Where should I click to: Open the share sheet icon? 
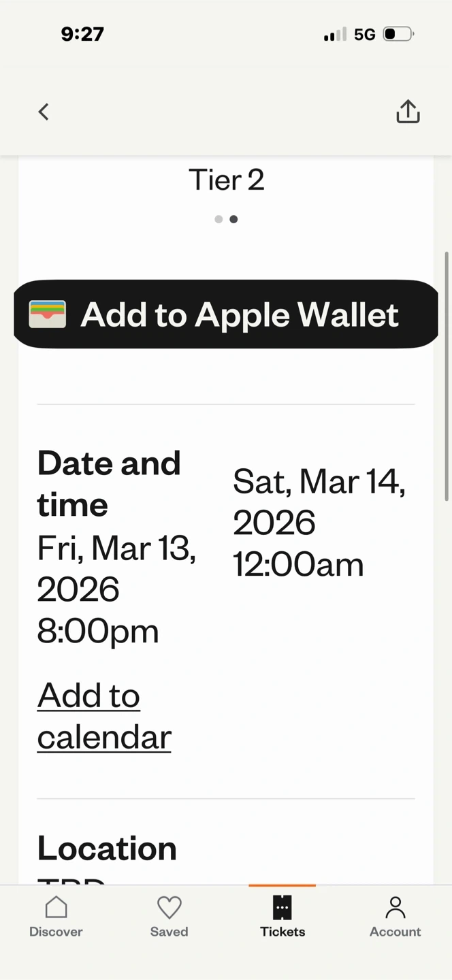(408, 112)
